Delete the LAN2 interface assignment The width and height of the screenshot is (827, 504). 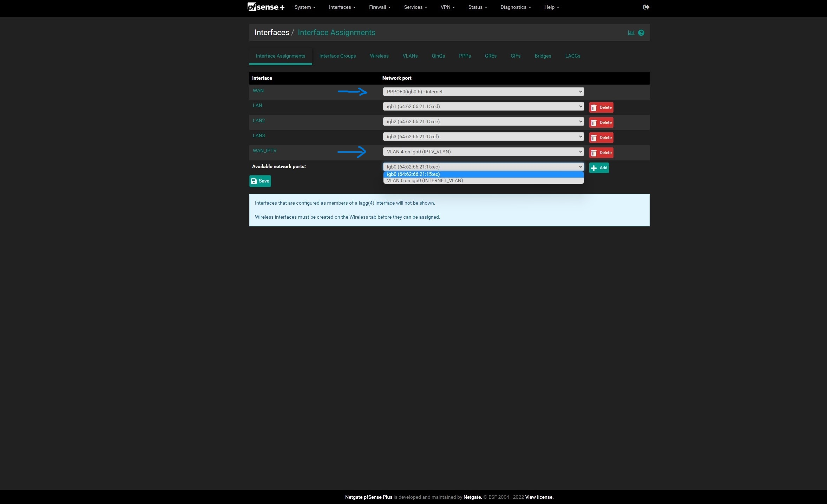(601, 122)
